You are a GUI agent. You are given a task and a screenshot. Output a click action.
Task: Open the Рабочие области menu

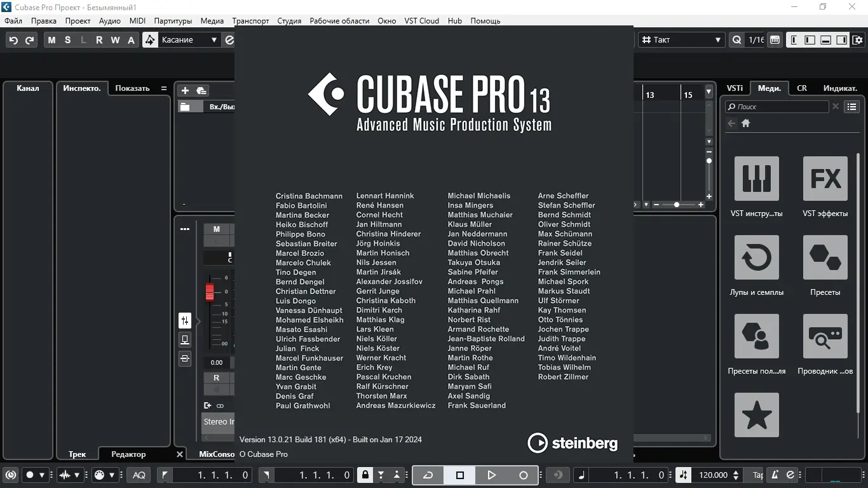339,21
